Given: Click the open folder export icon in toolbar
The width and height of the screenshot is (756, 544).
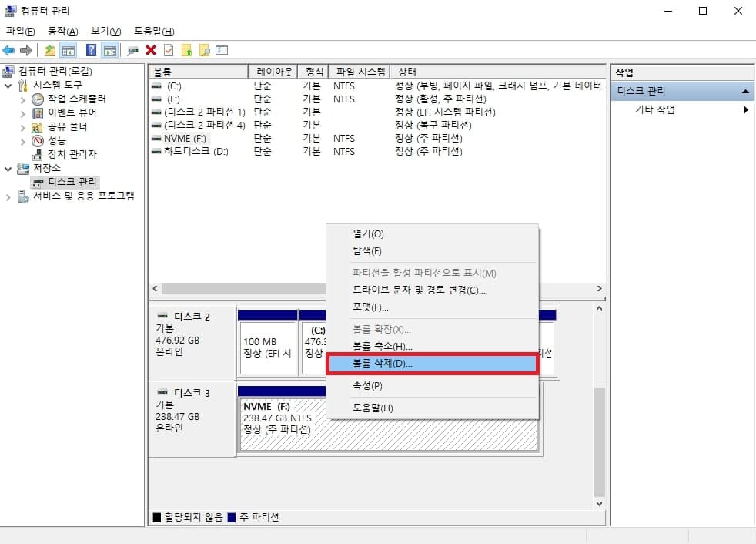Looking at the screenshot, I should click(x=49, y=49).
